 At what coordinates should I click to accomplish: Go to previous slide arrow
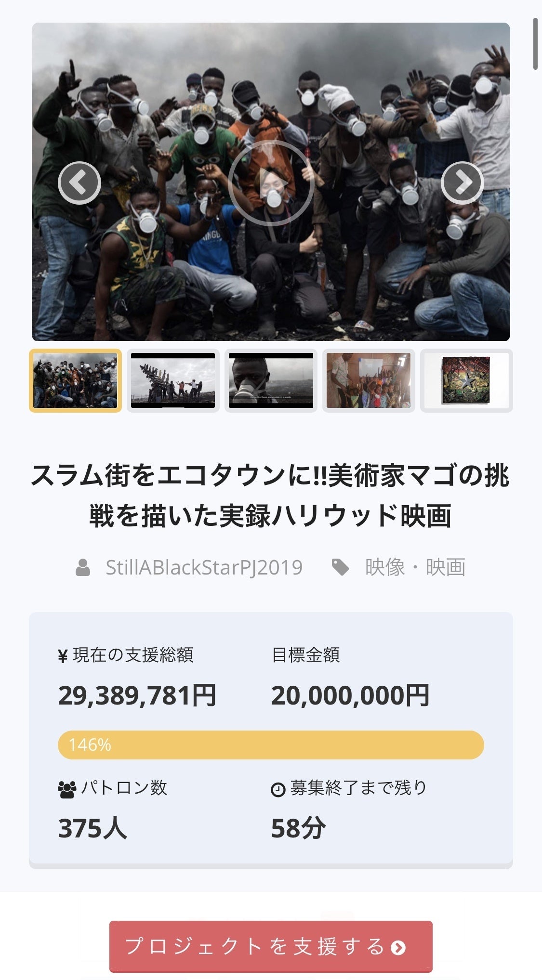(x=79, y=183)
